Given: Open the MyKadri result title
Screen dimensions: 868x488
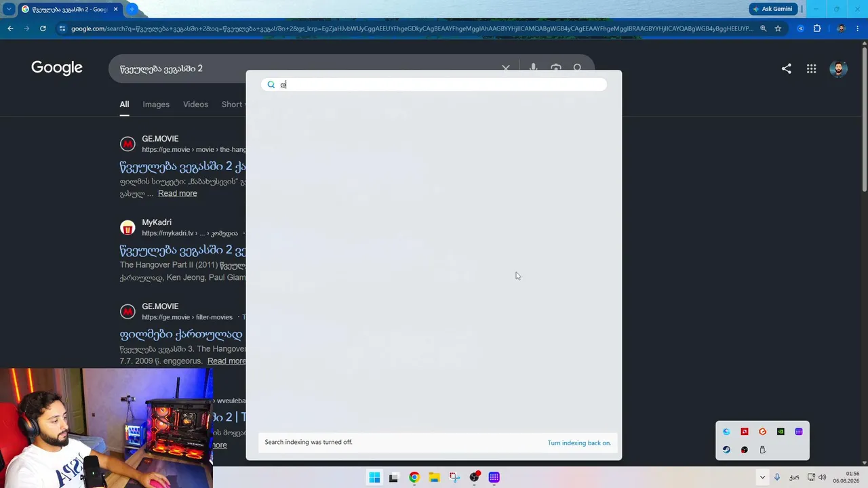Looking at the screenshot, I should coord(182,250).
